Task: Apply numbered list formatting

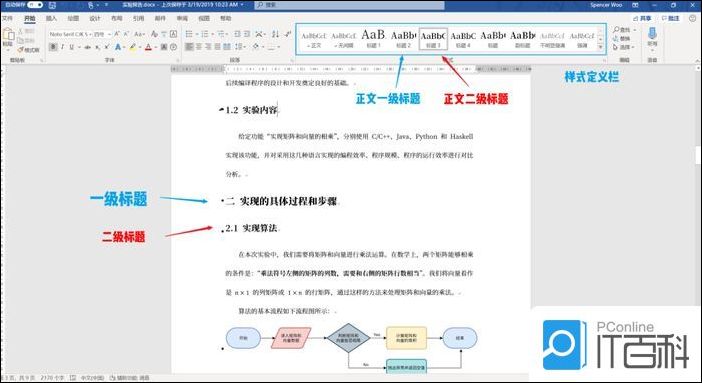Action: (x=205, y=34)
